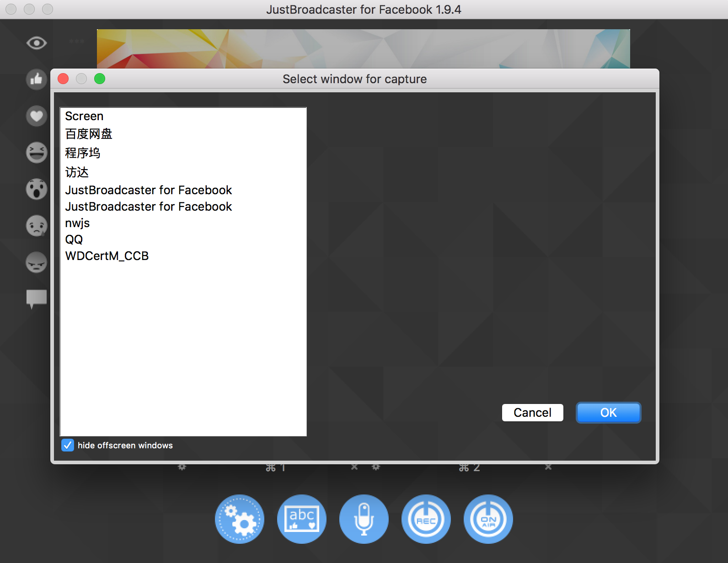Click the ON AIR broadcast button
728x563 pixels.
click(x=488, y=519)
